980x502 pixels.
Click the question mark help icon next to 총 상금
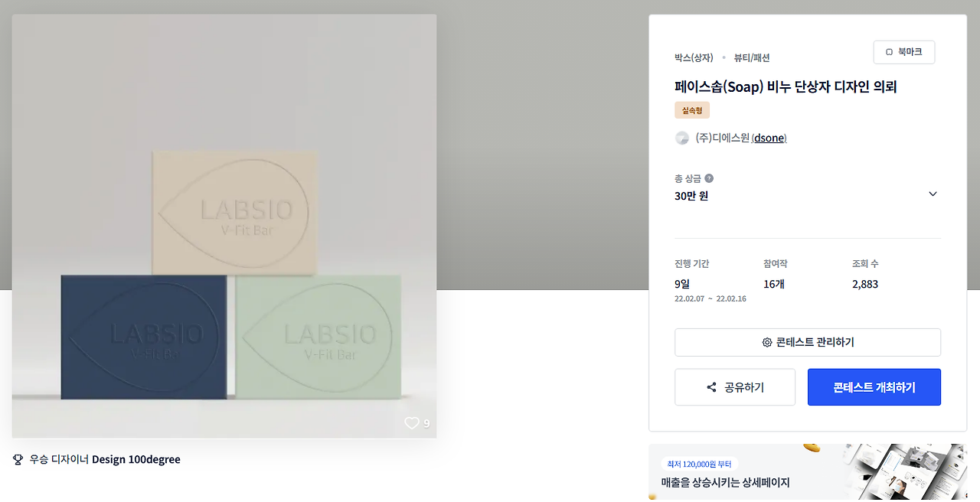(x=709, y=178)
